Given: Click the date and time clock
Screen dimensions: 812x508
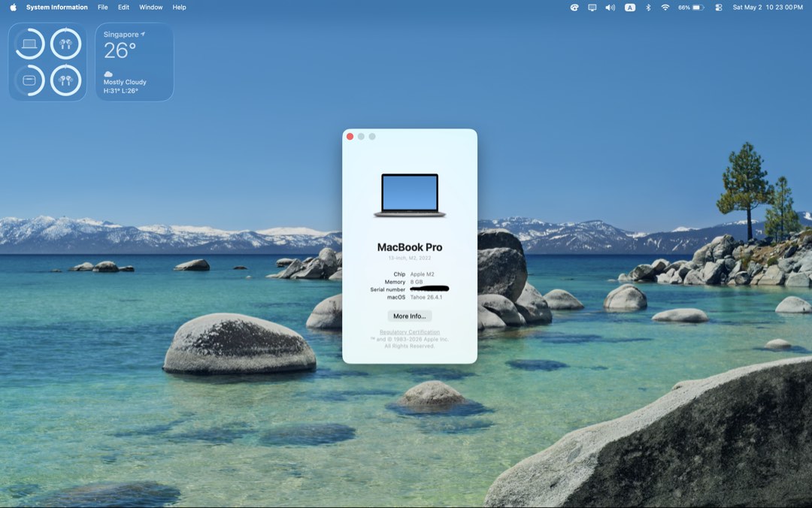Looking at the screenshot, I should pos(768,8).
